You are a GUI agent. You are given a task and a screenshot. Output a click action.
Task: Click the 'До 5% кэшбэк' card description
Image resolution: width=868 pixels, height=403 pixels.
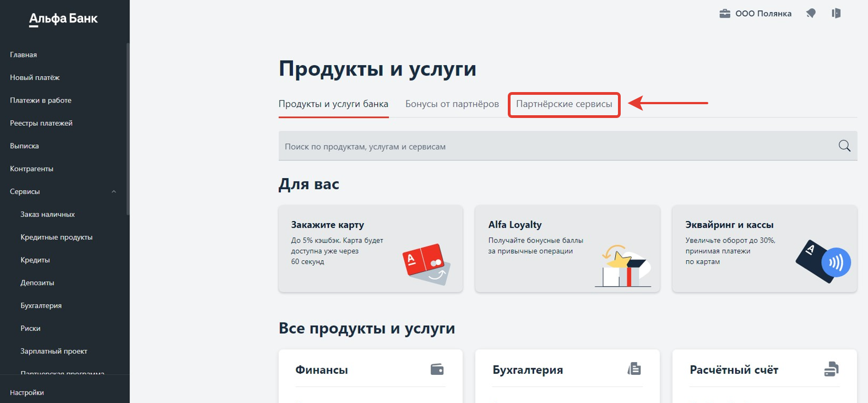pos(337,251)
